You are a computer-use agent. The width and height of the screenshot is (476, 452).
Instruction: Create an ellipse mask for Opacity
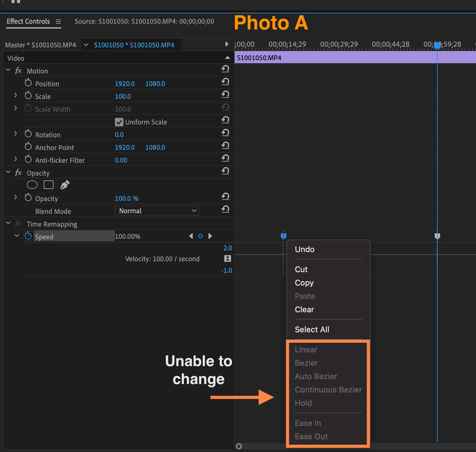32,185
